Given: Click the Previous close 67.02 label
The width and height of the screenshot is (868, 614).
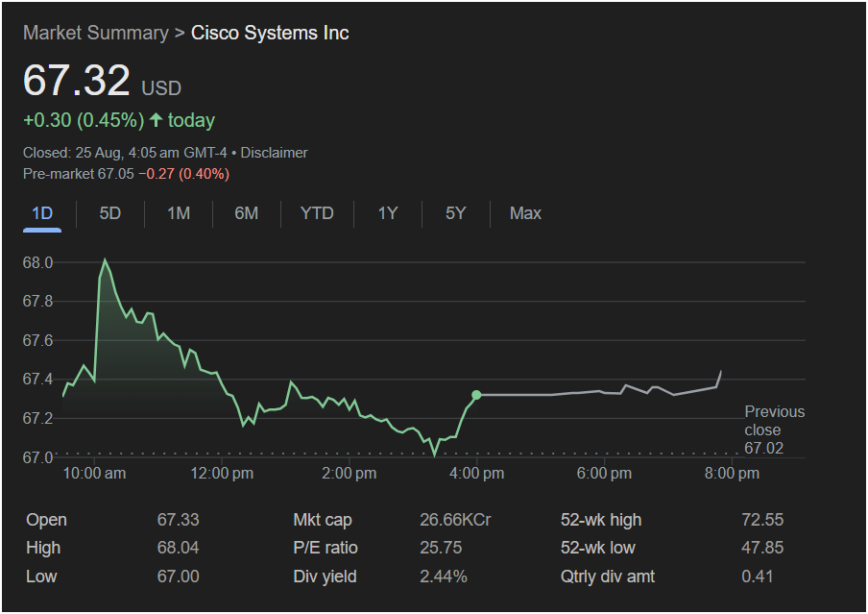Looking at the screenshot, I should point(774,430).
